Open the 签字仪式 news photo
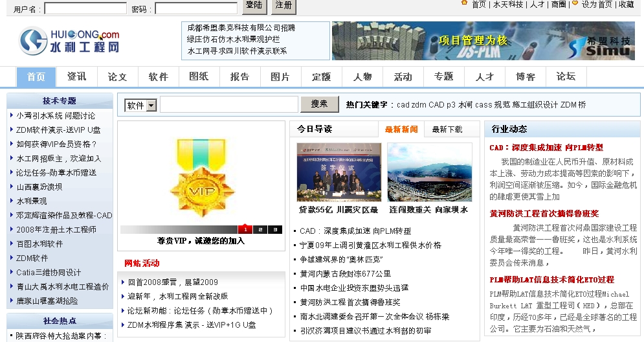This screenshot has height=342, width=644. [339, 172]
